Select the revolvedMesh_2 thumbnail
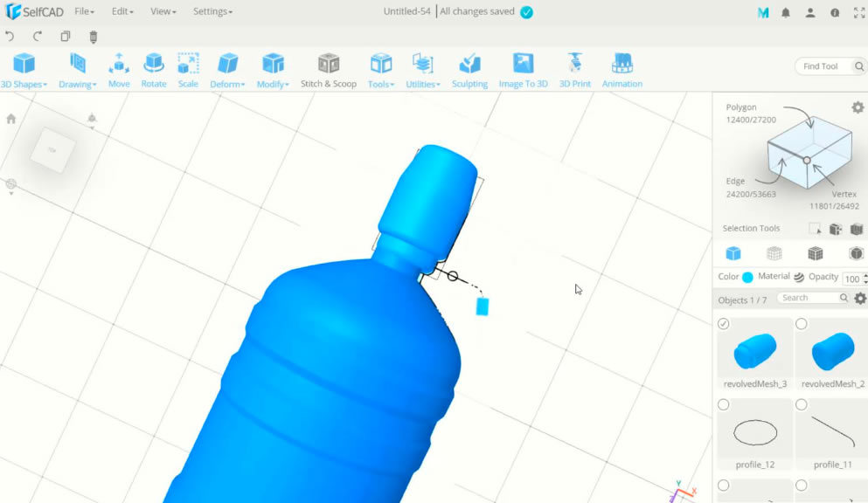Viewport: 868px width, 503px height. pos(832,351)
